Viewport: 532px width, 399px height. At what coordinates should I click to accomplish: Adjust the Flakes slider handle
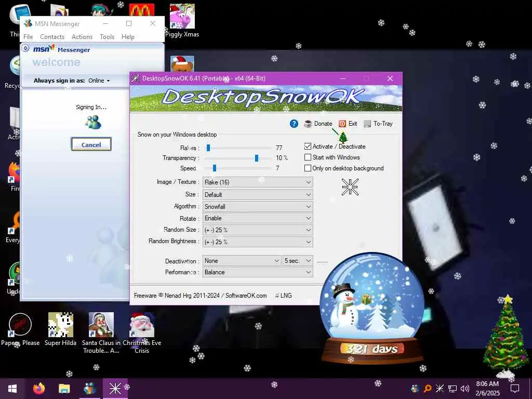click(208, 148)
